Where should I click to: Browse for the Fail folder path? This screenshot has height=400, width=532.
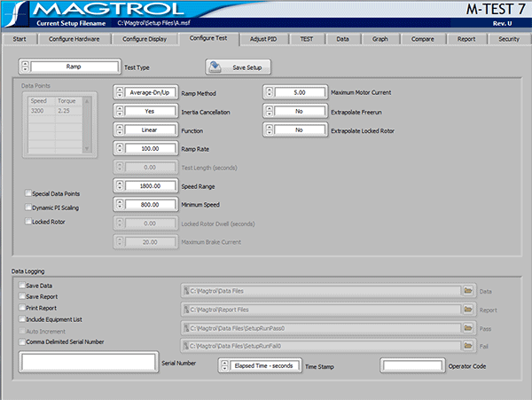(x=468, y=345)
